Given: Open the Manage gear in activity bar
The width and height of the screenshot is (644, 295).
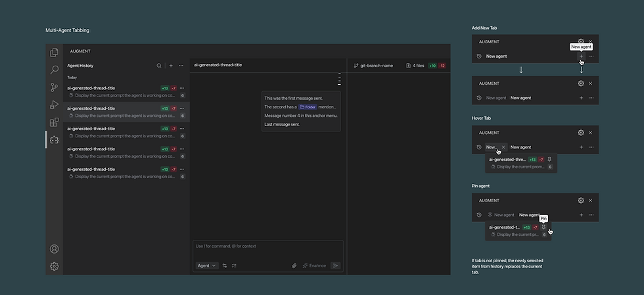Looking at the screenshot, I should 54,266.
